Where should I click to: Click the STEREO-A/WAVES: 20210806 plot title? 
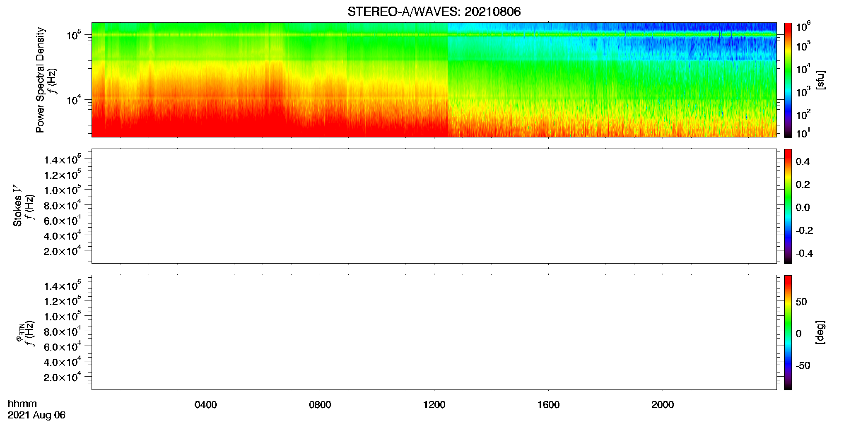[x=434, y=12]
